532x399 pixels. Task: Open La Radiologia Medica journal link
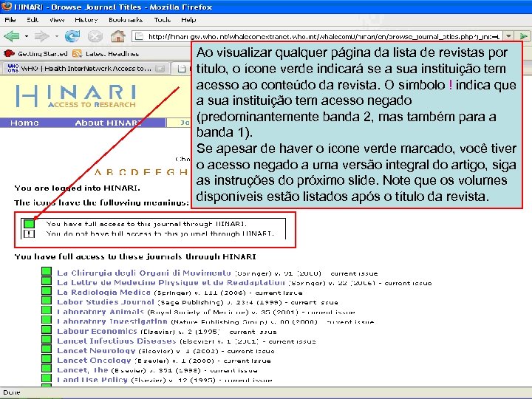pos(103,293)
